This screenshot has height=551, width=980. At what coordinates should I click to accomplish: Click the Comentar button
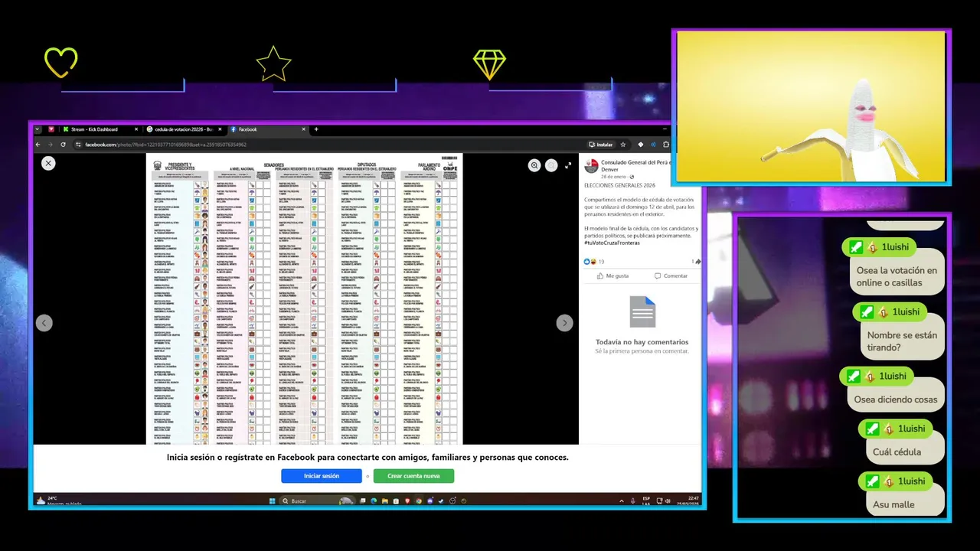671,275
